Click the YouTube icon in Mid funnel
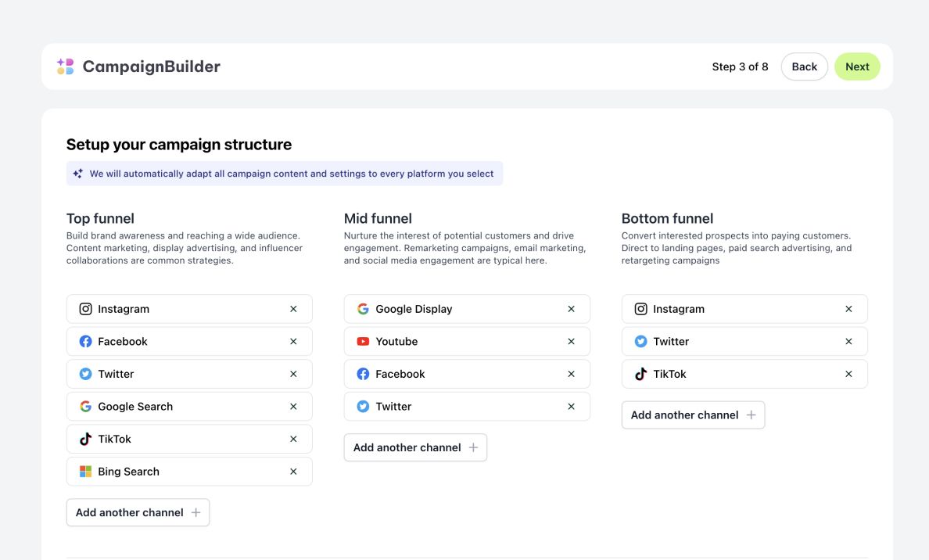Image resolution: width=929 pixels, height=560 pixels. [363, 341]
